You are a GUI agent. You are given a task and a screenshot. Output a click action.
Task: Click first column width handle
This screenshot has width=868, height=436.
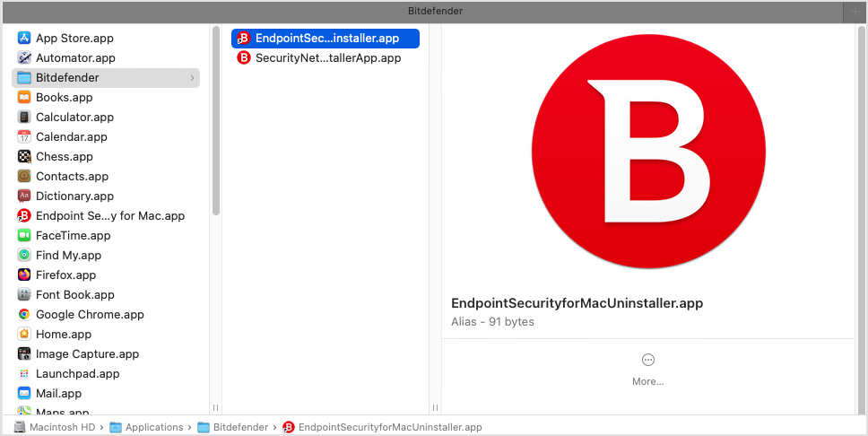[215, 408]
